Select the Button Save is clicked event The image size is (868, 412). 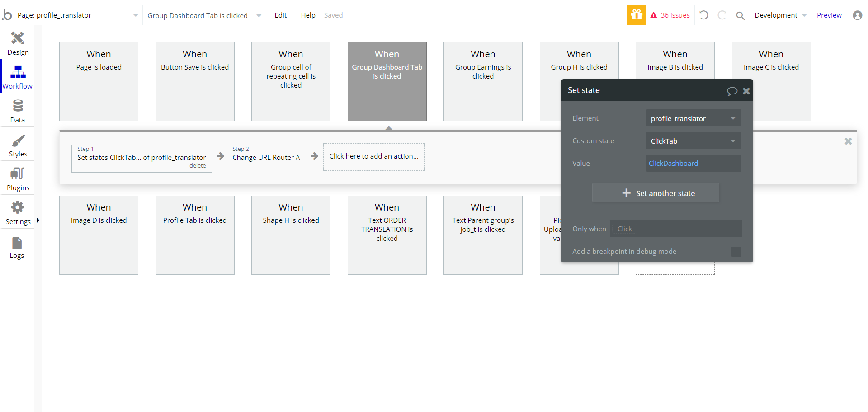pyautogui.click(x=195, y=81)
